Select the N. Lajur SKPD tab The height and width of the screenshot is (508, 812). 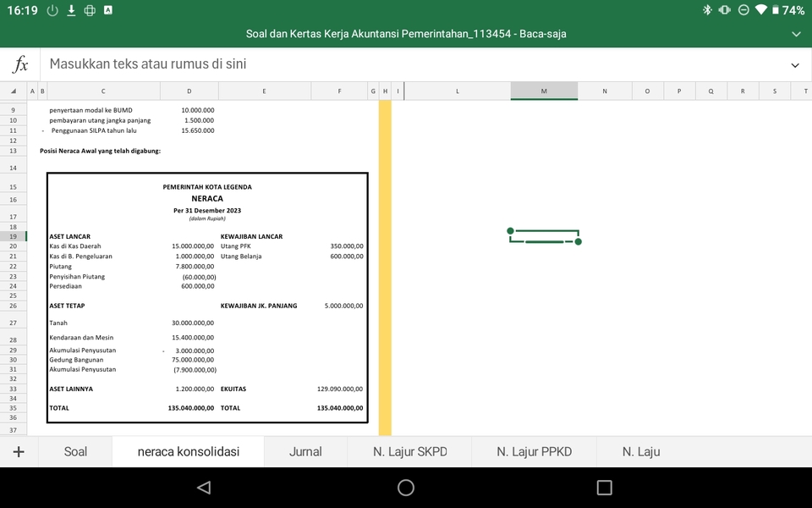[x=409, y=452]
